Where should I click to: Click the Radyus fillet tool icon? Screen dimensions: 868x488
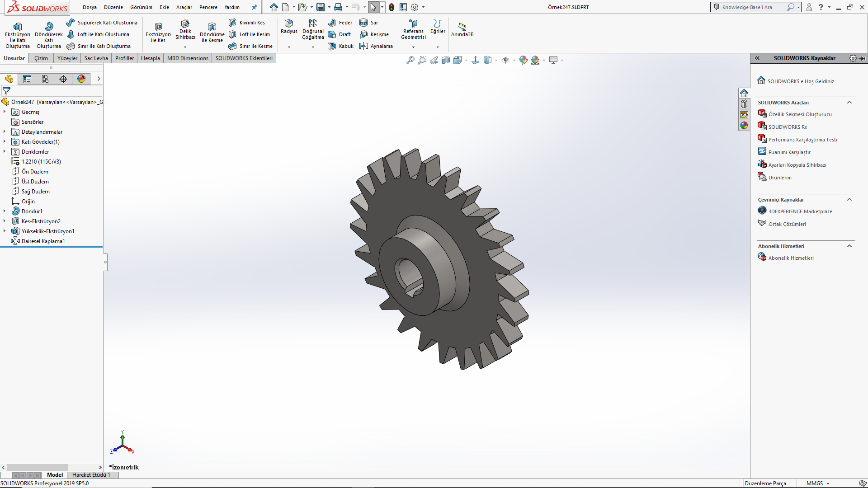(x=289, y=23)
